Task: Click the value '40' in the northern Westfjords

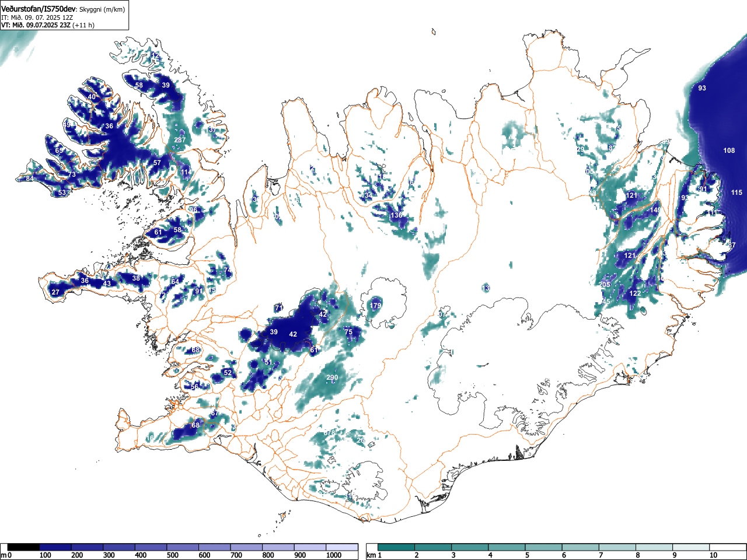Action: 92,97
